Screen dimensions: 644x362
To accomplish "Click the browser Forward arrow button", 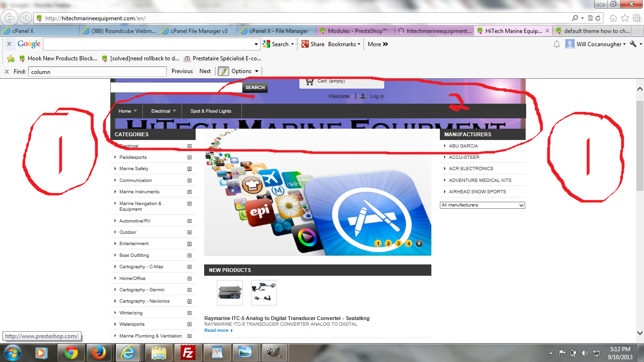I will pyautogui.click(x=26, y=18).
